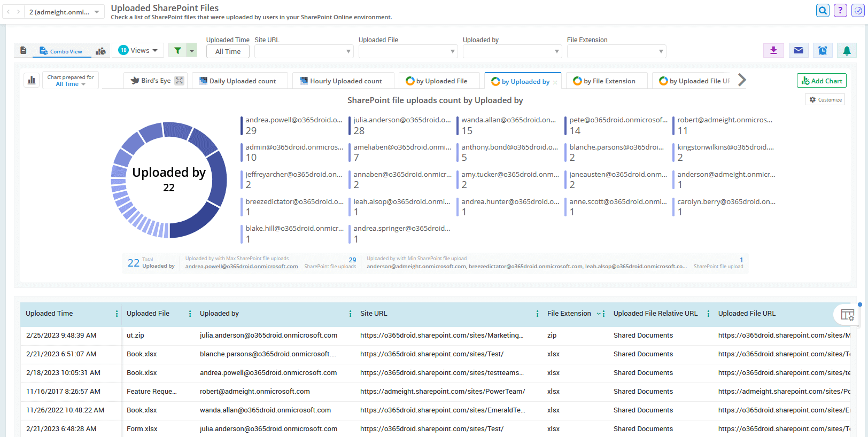Click the download/export report icon

[x=773, y=50]
